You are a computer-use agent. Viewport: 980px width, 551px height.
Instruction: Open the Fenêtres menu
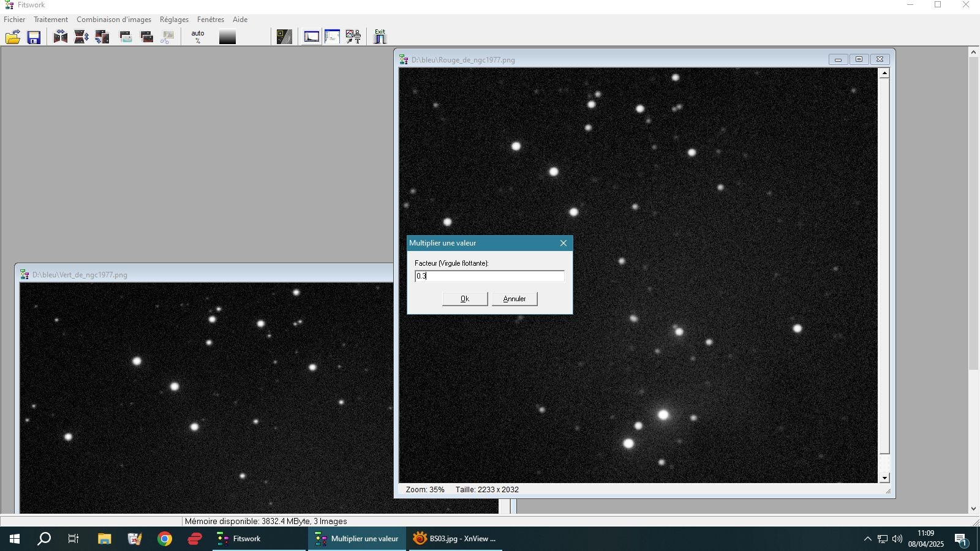211,20
